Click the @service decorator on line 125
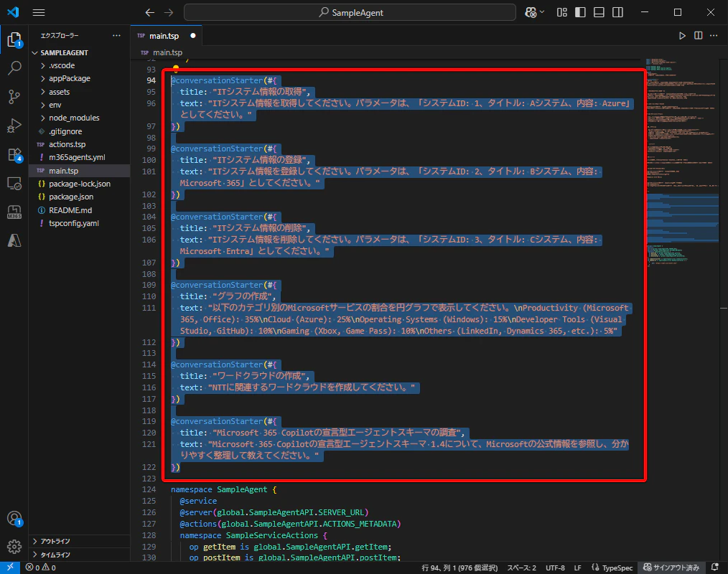Viewport: 728px width, 574px height. [x=198, y=501]
